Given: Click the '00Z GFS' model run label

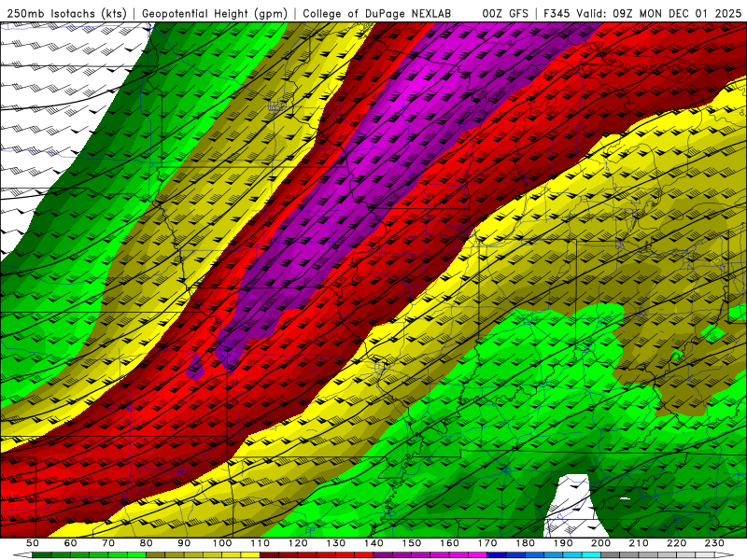Looking at the screenshot, I should click(505, 13).
